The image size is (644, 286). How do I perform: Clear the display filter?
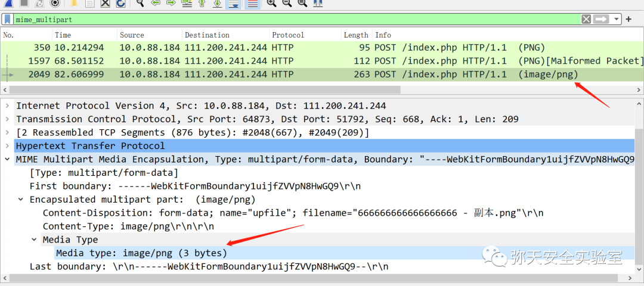[x=586, y=19]
